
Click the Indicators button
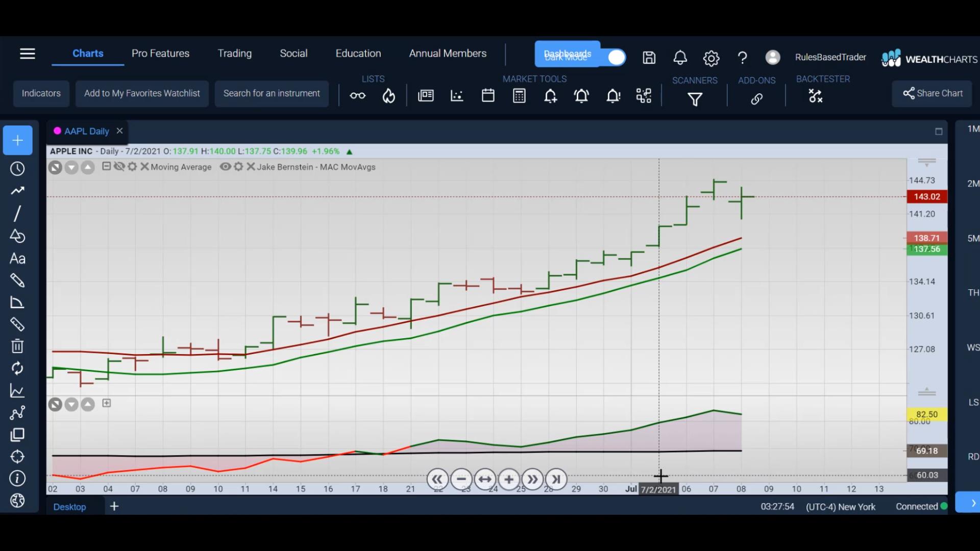41,93
